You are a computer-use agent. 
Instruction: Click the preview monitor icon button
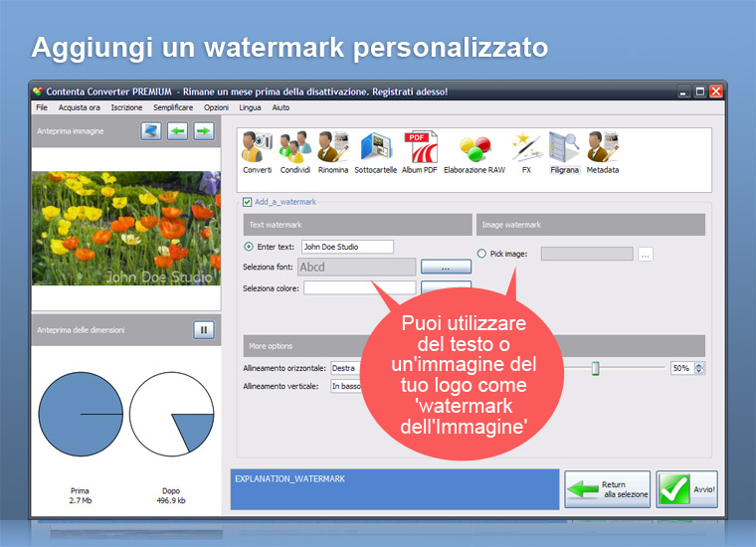pos(151,131)
